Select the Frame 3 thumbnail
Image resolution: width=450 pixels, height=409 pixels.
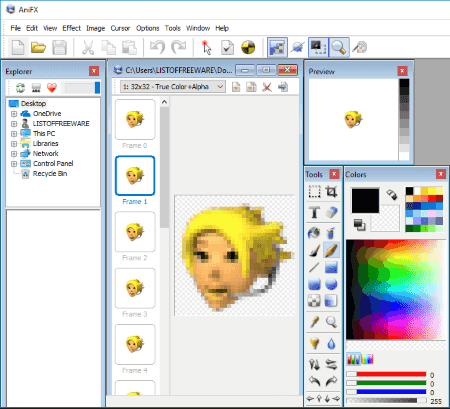point(135,288)
